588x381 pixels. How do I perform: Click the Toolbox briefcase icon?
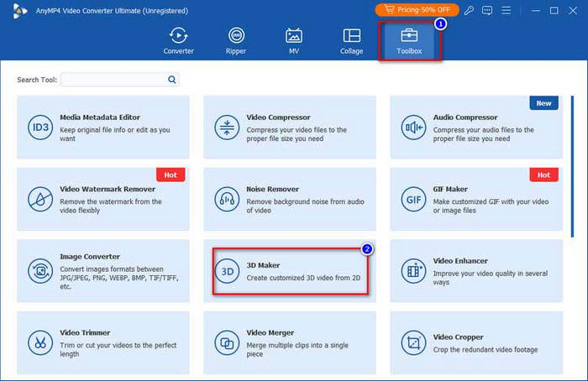click(x=409, y=35)
